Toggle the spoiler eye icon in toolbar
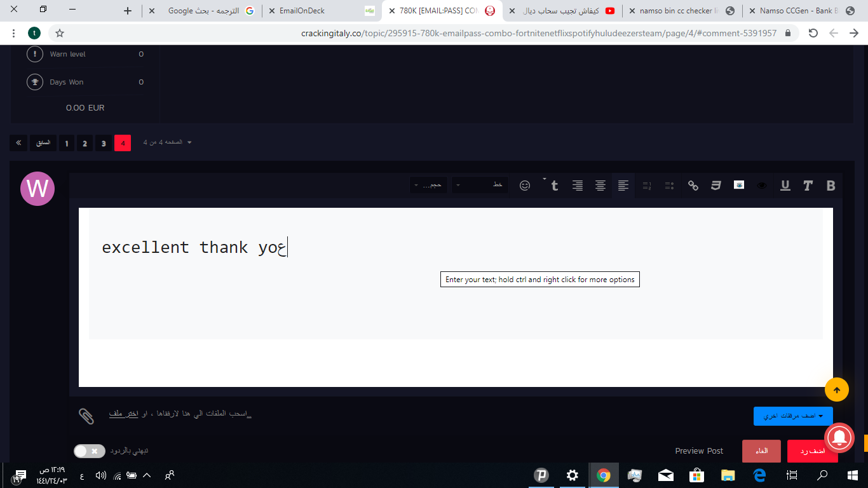This screenshot has width=868, height=488. (x=761, y=186)
